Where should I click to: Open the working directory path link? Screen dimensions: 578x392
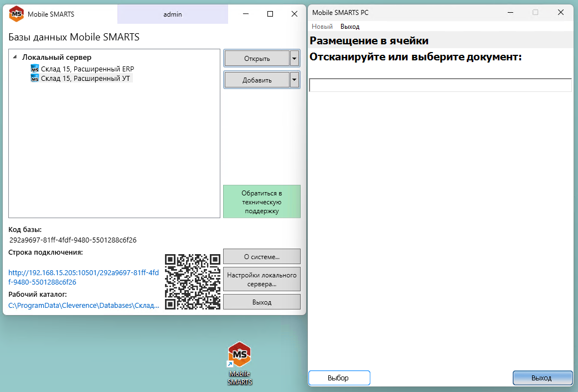coord(84,305)
